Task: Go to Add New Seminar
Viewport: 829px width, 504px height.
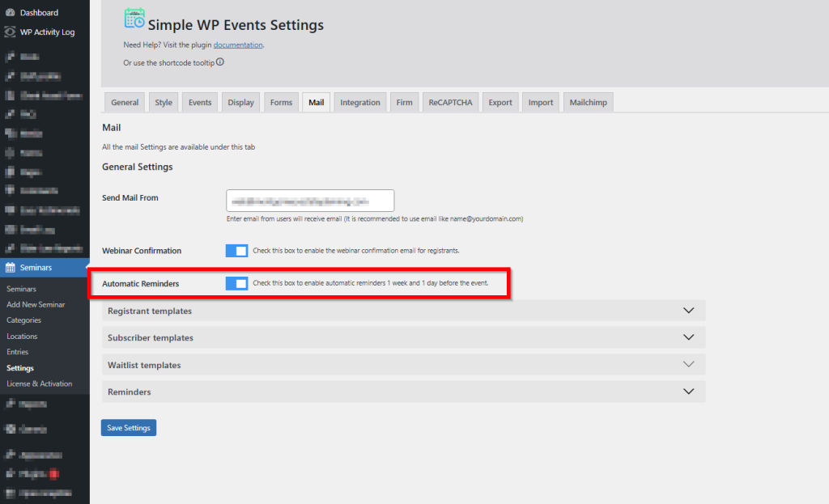Action: [x=36, y=305]
